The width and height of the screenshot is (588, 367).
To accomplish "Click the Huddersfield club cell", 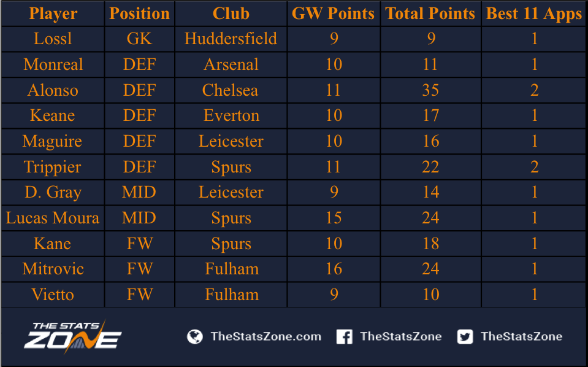I will (x=231, y=39).
